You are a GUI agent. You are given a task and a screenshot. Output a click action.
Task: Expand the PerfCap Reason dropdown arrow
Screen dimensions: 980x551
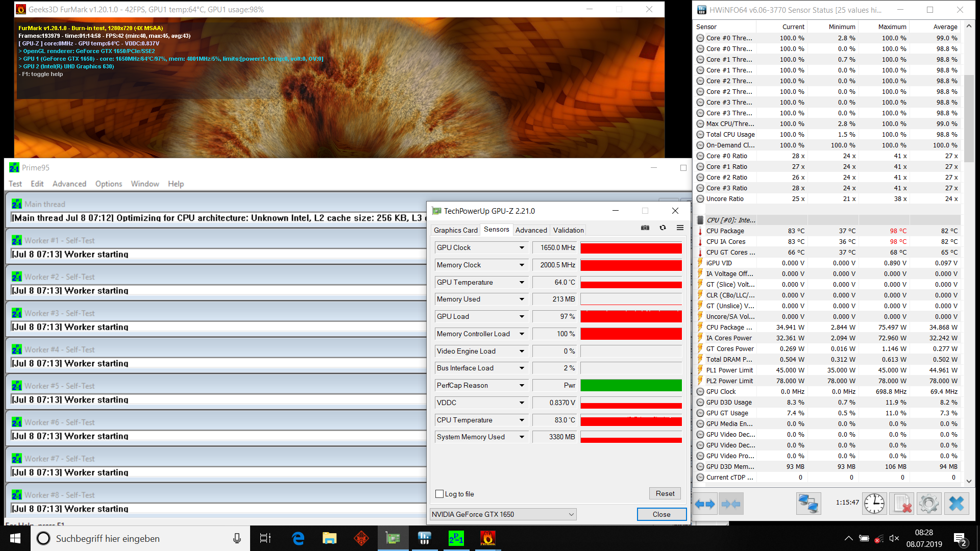pos(522,386)
